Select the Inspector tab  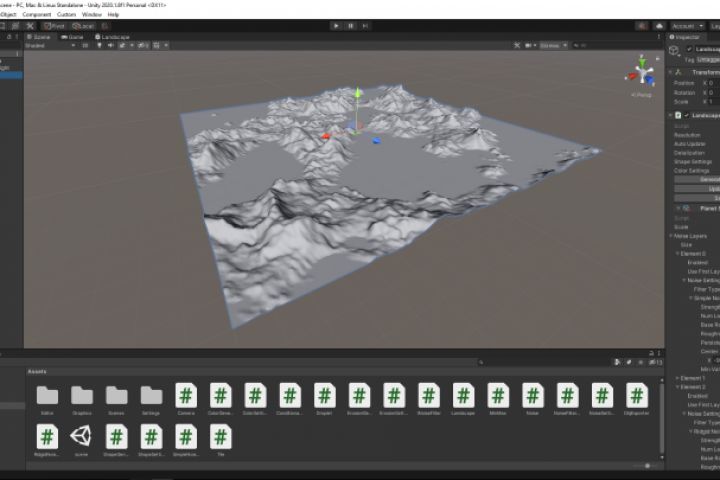(x=685, y=37)
